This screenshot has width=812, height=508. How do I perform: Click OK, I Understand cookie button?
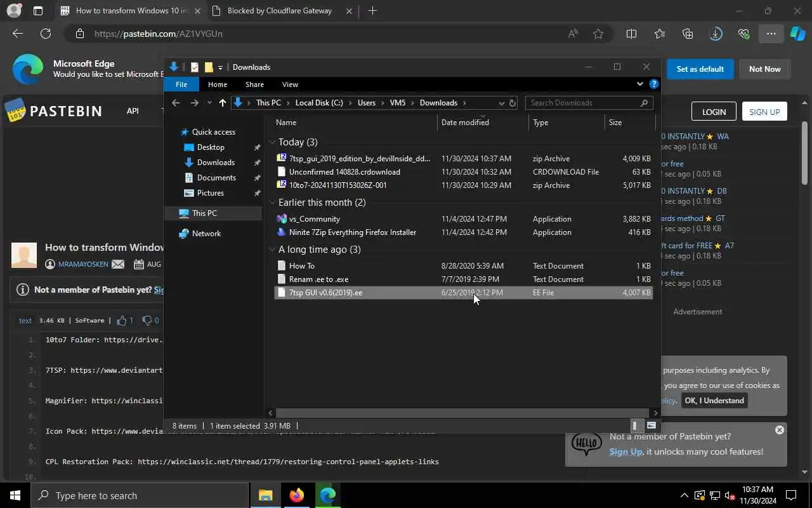(714, 401)
